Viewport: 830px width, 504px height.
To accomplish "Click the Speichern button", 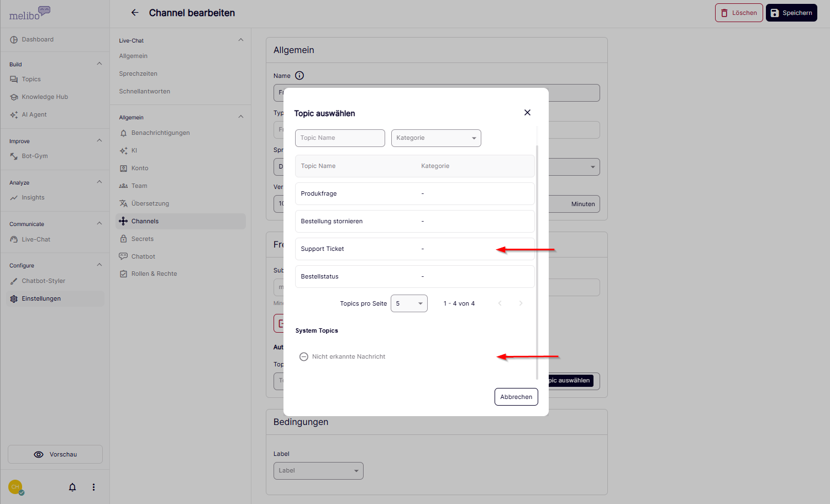I will coord(791,13).
